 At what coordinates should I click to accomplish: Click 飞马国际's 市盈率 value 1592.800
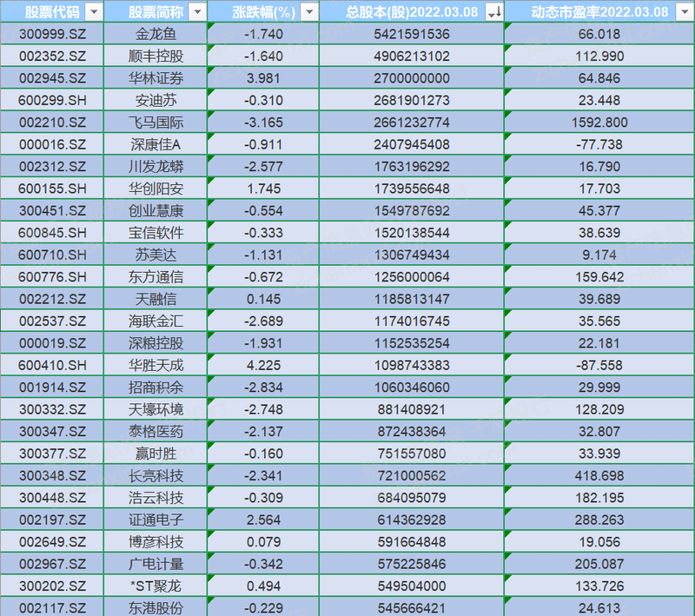click(x=599, y=123)
